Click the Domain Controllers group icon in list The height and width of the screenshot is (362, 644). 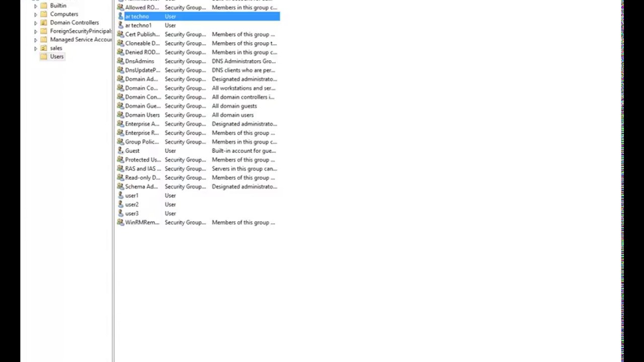pos(120,97)
